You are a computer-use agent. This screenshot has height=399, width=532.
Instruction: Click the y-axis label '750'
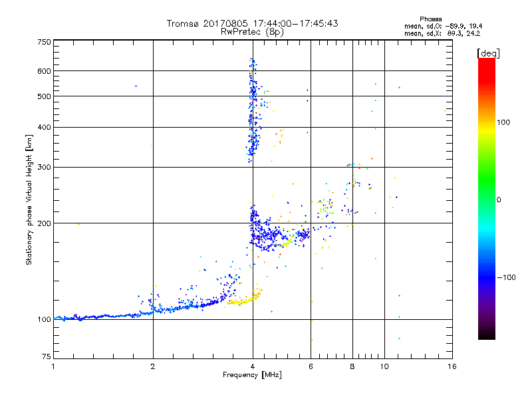[45, 42]
